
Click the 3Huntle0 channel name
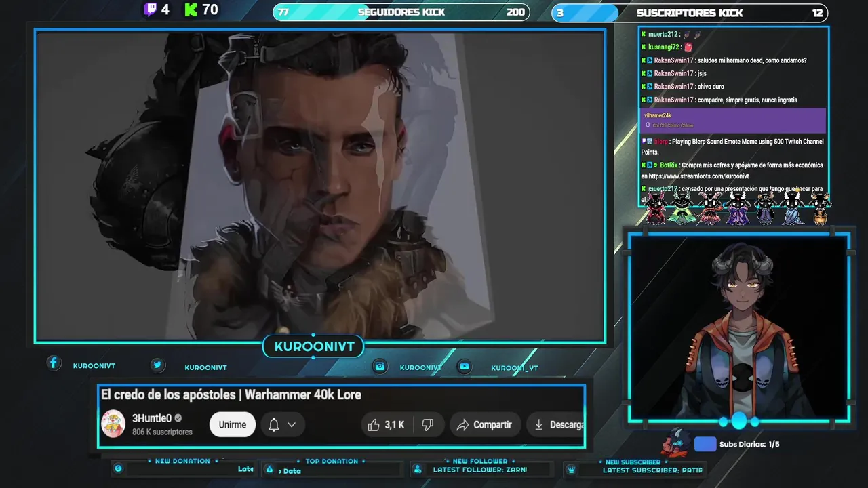(x=152, y=418)
